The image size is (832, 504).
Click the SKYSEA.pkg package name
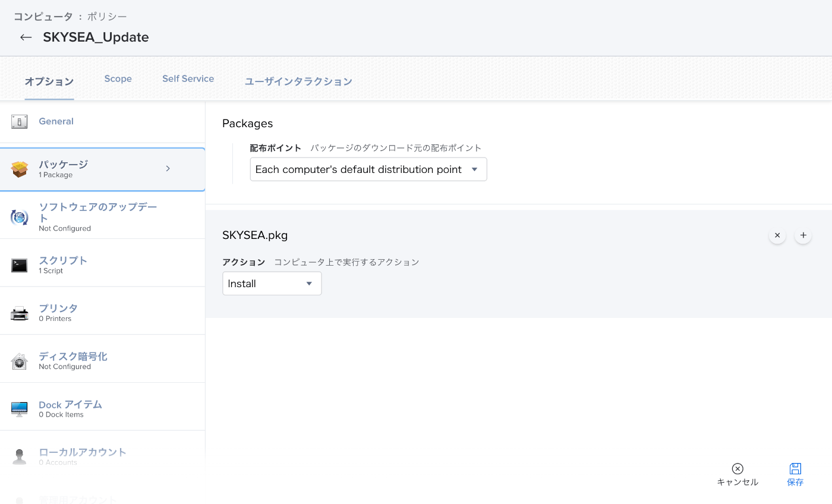(255, 235)
